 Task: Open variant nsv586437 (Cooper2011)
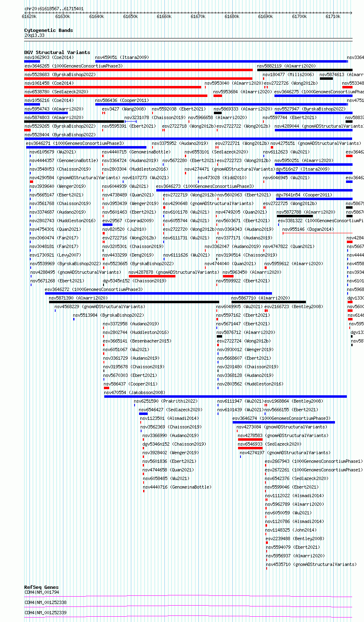click(x=130, y=384)
